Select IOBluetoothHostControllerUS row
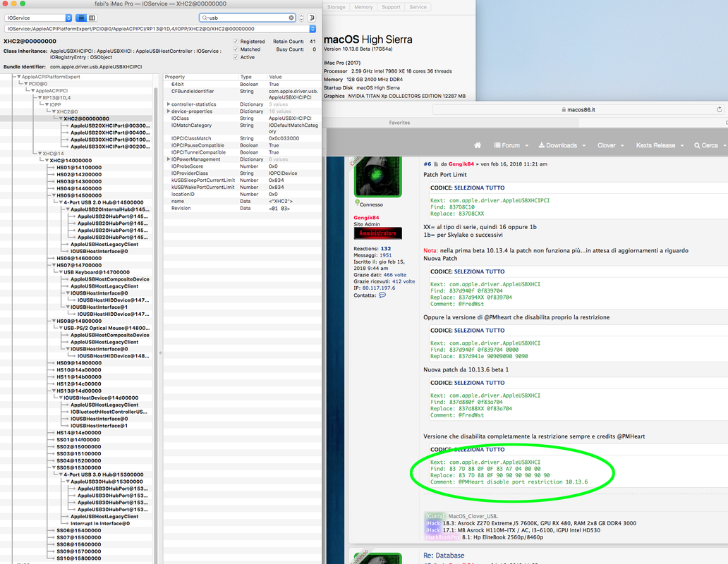Image resolution: width=728 pixels, height=564 pixels. 109,412
